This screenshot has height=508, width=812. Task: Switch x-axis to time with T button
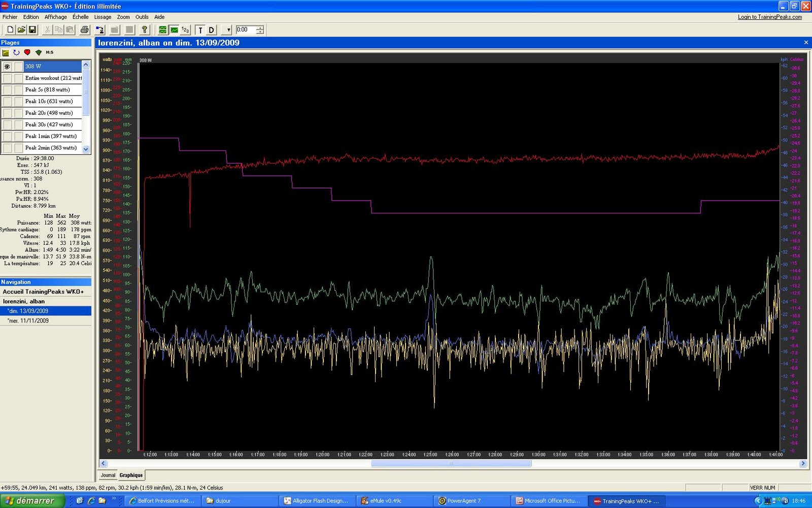(200, 30)
